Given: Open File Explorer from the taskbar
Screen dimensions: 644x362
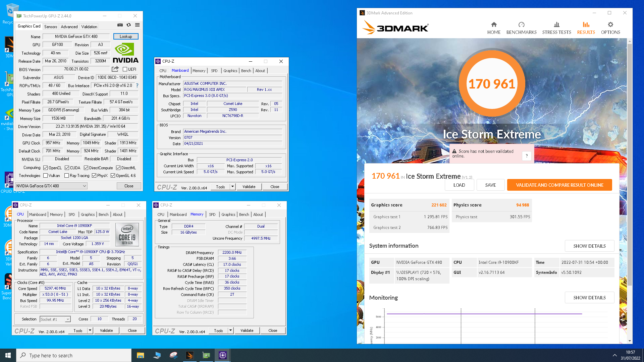Looking at the screenshot, I should [x=140, y=355].
